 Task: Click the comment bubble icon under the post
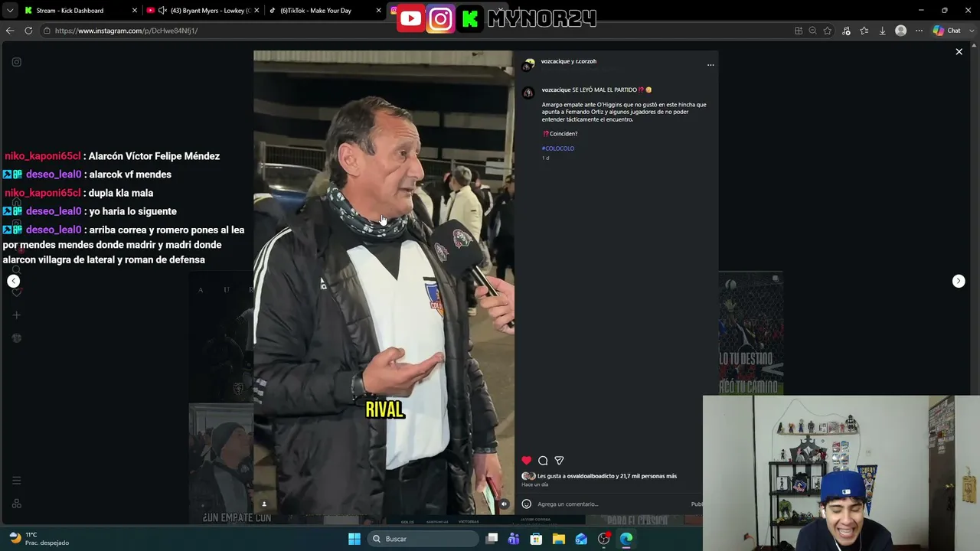pos(543,461)
